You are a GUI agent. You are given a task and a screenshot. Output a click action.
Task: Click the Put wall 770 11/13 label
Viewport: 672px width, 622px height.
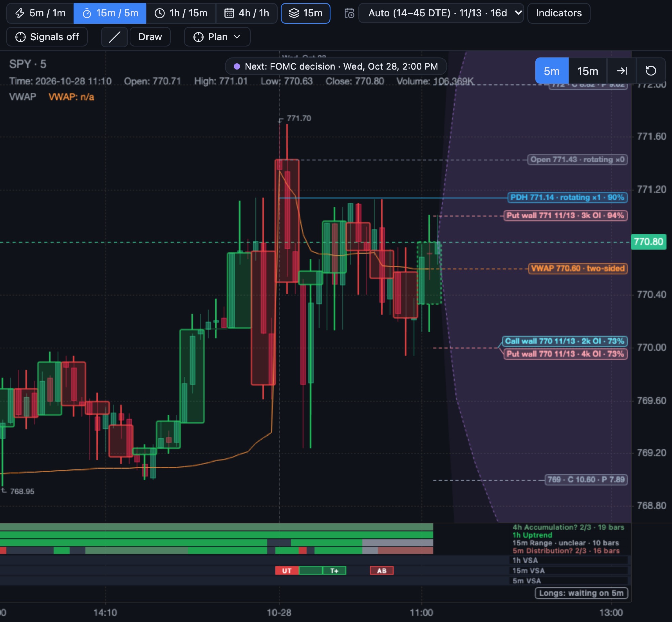(565, 354)
